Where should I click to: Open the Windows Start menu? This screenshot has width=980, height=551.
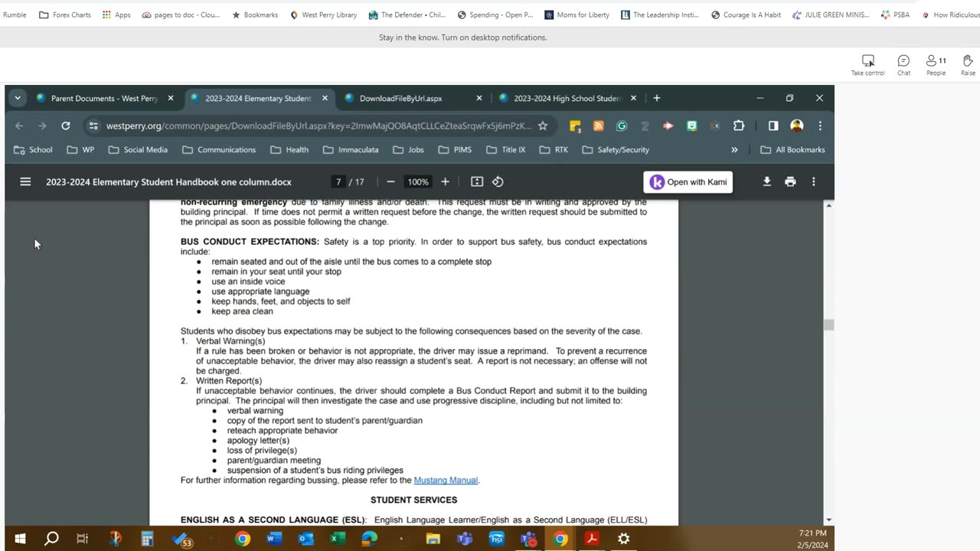coord(20,539)
